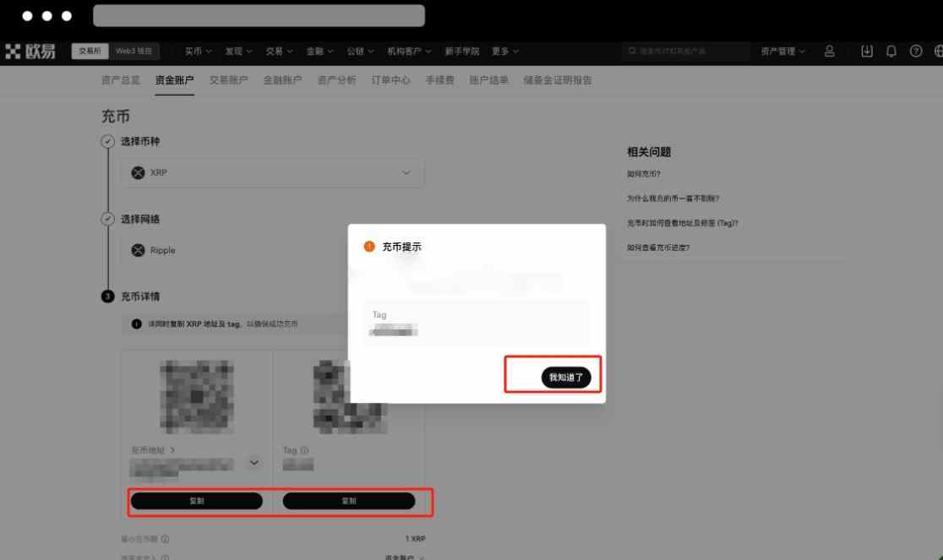Click the info icon beside 最小充币数

(165, 539)
